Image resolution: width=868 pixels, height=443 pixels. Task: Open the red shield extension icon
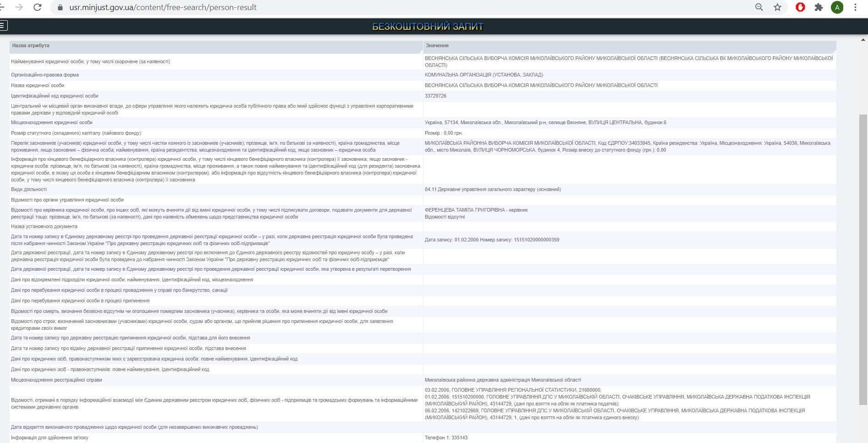click(x=801, y=7)
